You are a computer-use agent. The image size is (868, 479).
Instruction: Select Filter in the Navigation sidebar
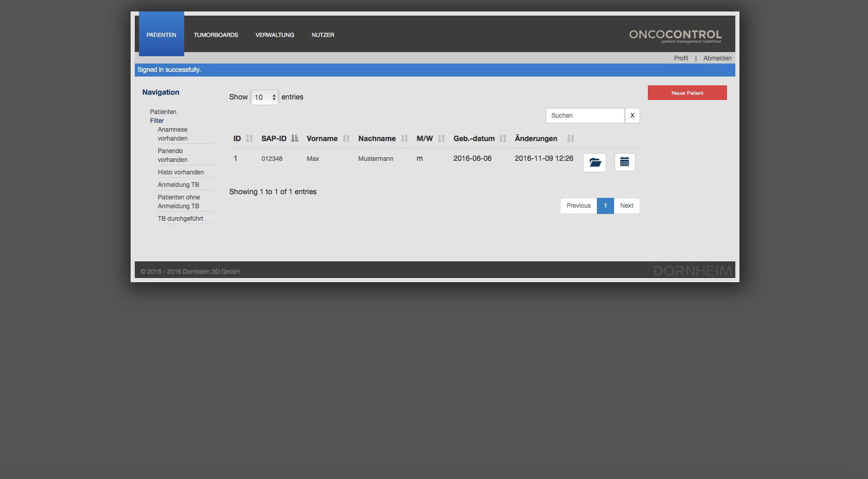tap(157, 121)
